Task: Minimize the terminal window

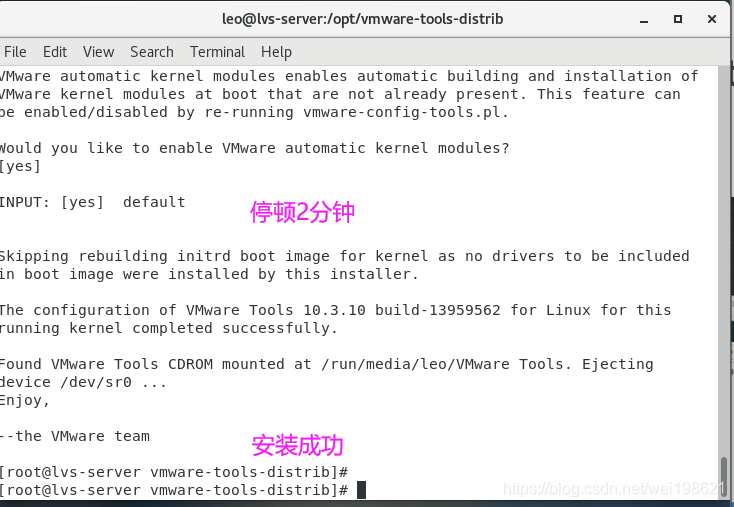Action: (644, 20)
